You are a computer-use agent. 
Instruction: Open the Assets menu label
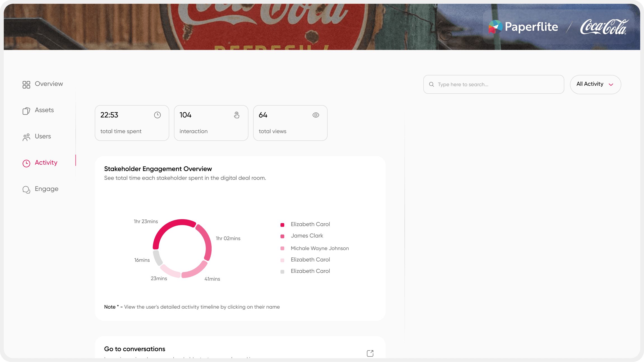tap(44, 110)
